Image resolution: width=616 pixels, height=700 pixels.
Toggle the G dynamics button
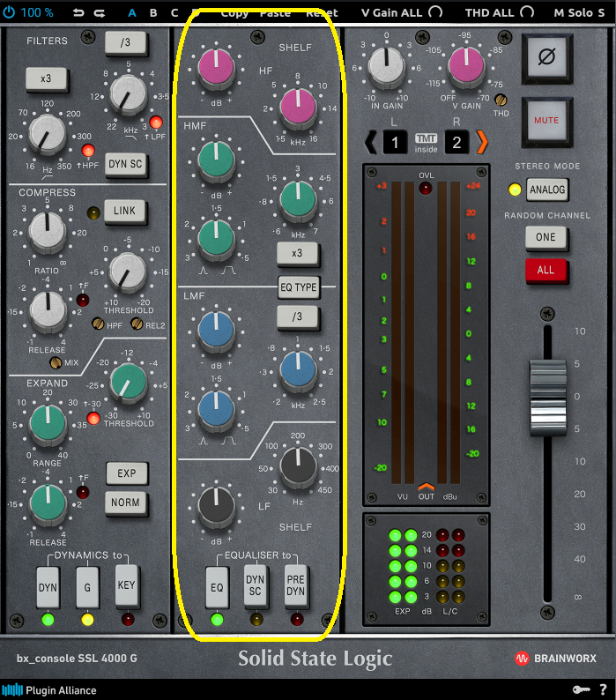(87, 587)
